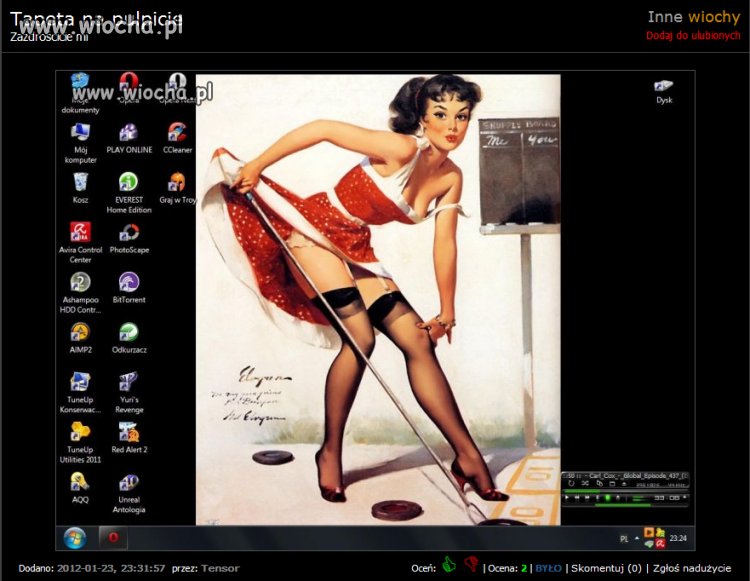
Task: Rate the post with thumbs up
Action: pyautogui.click(x=449, y=565)
